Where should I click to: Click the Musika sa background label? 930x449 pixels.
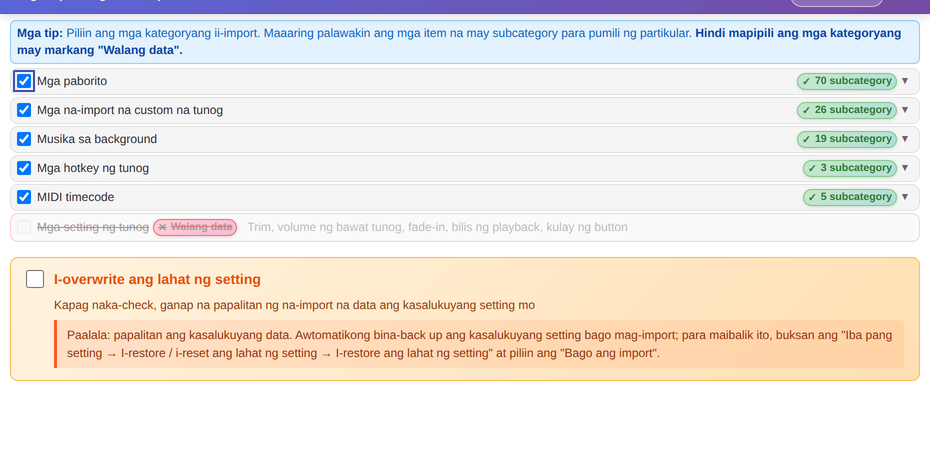[x=97, y=139]
